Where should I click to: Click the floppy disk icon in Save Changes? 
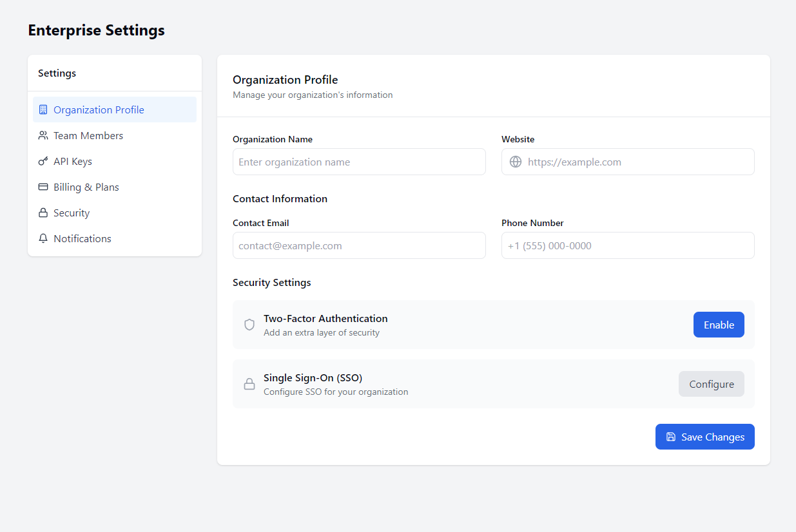(671, 437)
